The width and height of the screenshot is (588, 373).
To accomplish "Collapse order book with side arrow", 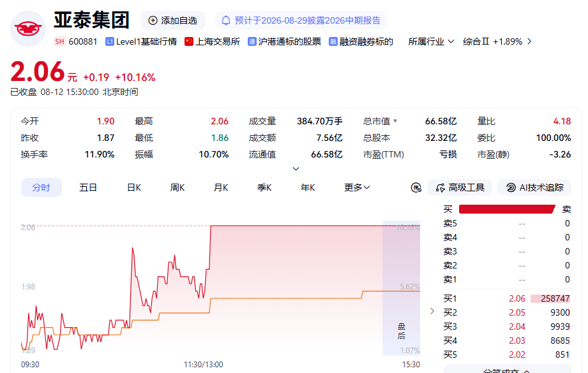I will coord(432,311).
